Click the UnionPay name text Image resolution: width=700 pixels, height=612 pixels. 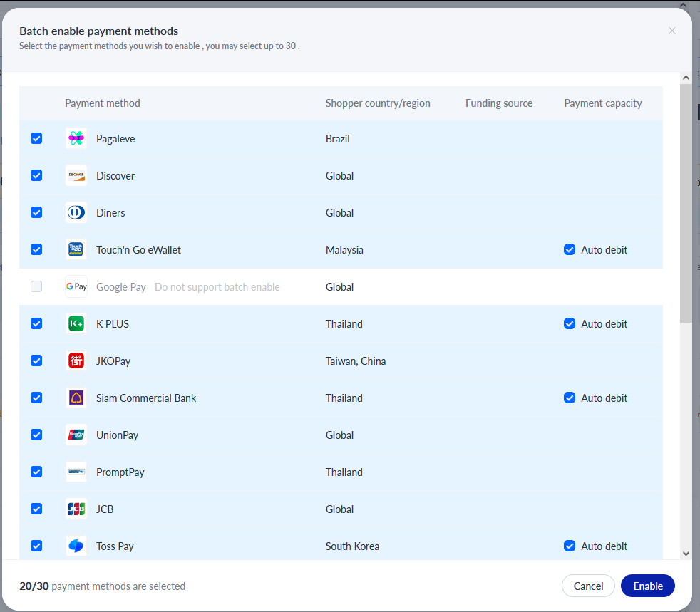[118, 435]
